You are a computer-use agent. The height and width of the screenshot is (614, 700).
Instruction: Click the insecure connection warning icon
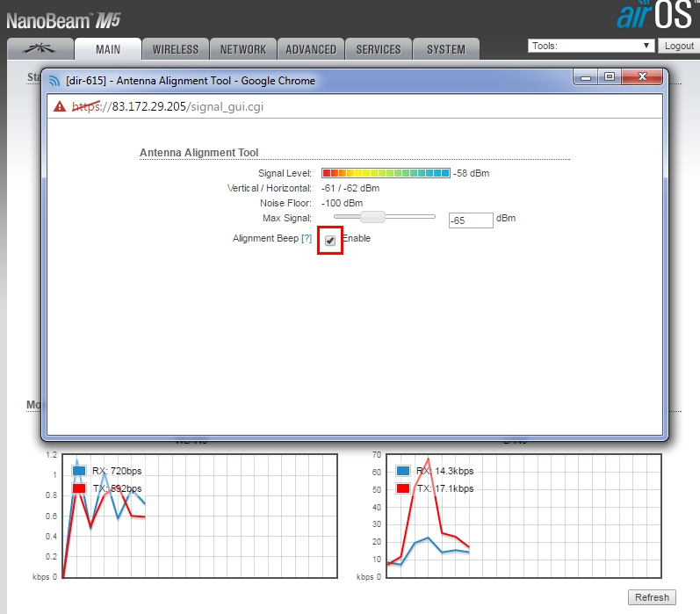(x=60, y=106)
